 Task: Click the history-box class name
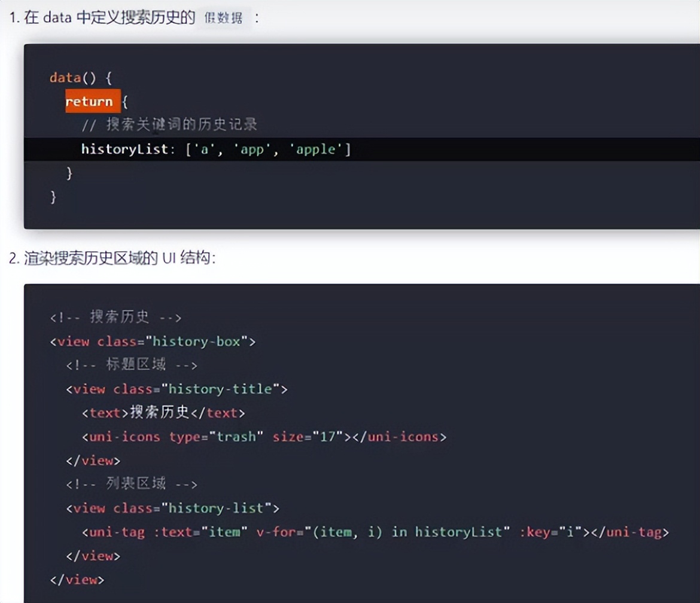197,341
